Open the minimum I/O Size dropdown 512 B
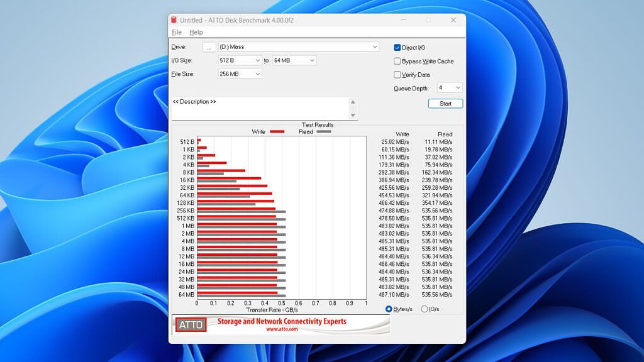The image size is (644, 362). 240,60
